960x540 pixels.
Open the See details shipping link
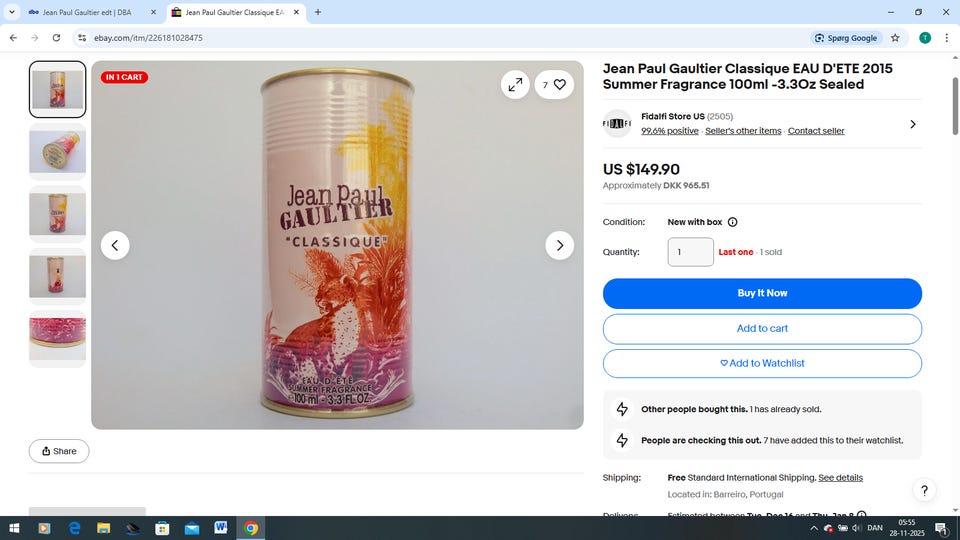click(x=840, y=478)
